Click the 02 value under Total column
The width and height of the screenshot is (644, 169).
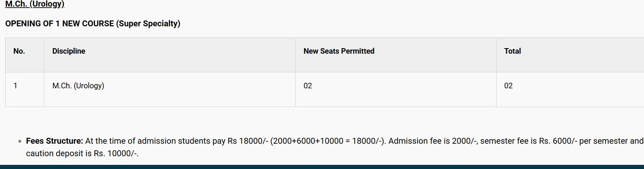pos(508,86)
